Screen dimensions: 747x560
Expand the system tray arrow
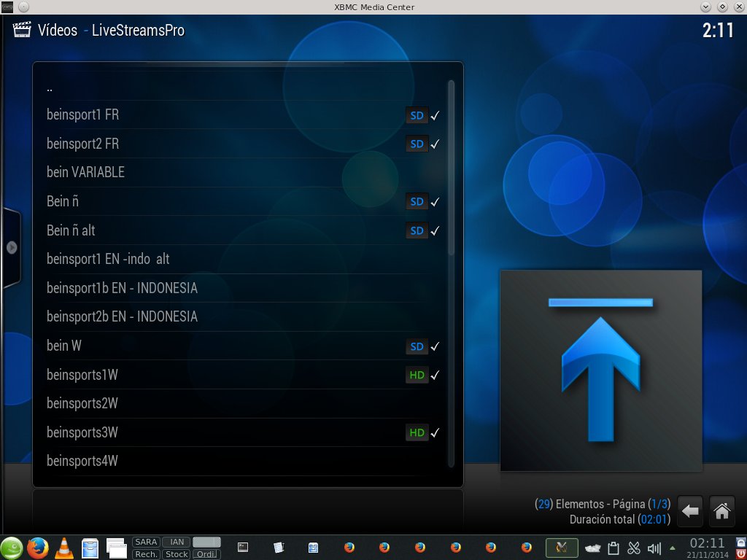pos(672,548)
